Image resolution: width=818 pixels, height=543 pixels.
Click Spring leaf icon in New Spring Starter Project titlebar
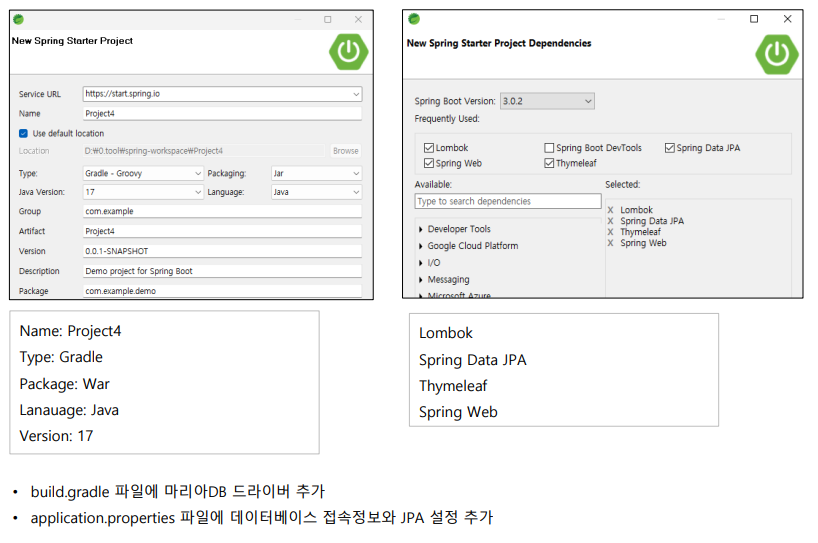18,19
